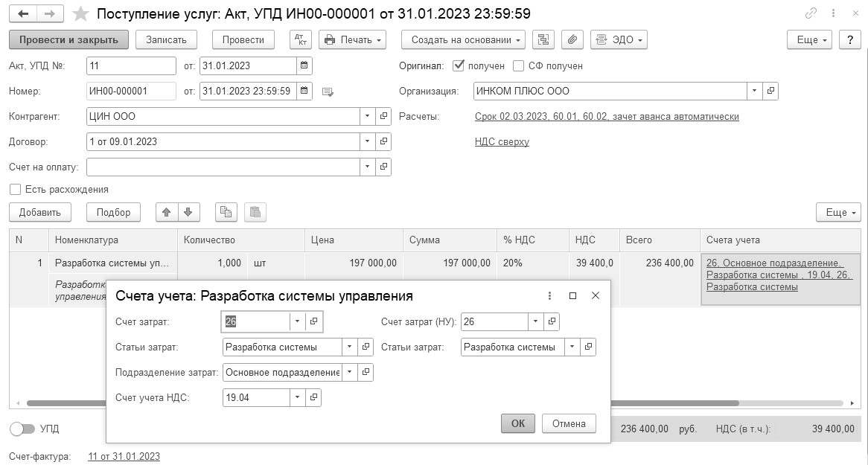Add document to favorites with star icon
The height and width of the screenshot is (465, 868).
click(81, 14)
